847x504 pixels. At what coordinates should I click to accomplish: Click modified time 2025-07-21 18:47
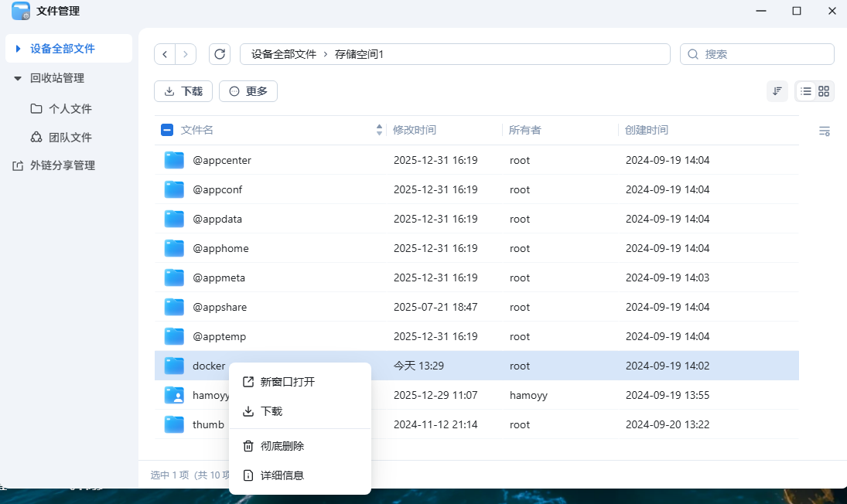(435, 307)
